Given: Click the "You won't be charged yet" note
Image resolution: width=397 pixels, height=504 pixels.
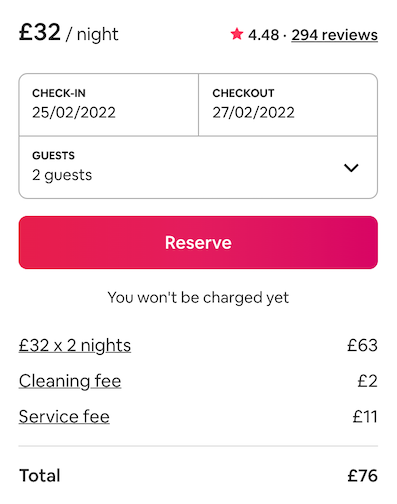Looking at the screenshot, I should point(198,298).
